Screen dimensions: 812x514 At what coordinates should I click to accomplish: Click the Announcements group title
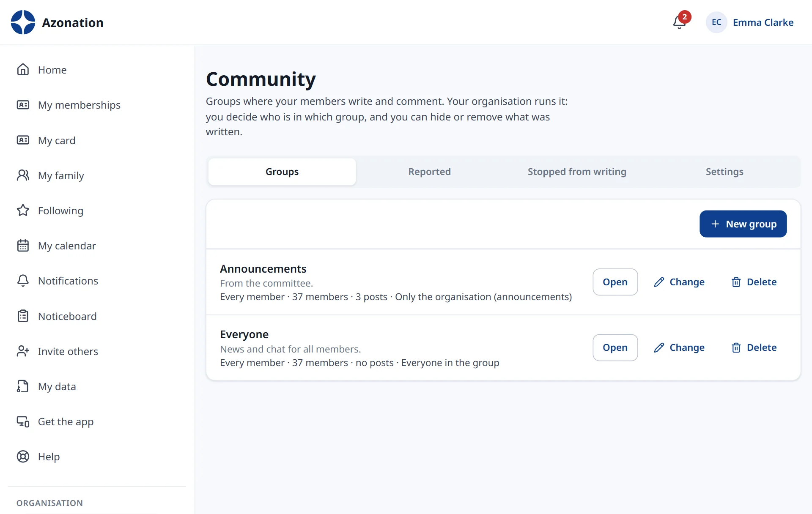(x=263, y=269)
